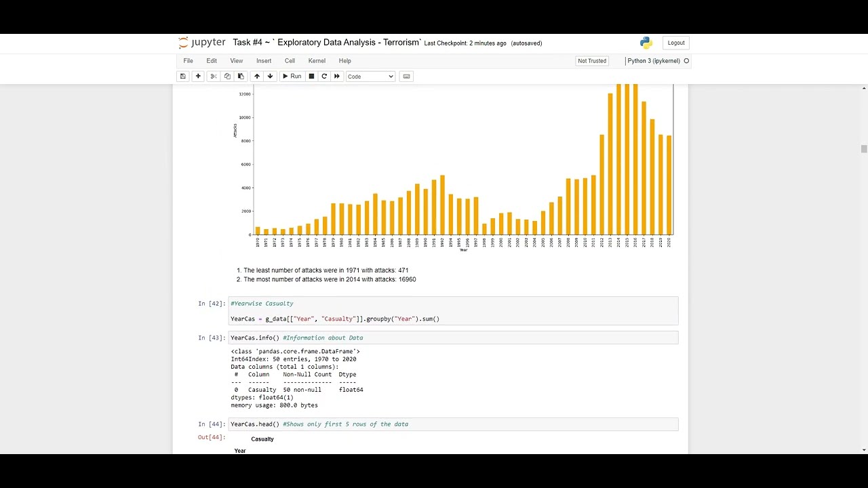Screen dimensions: 868x488
Task: Restart kernel and run all cells icon
Action: (337, 77)
